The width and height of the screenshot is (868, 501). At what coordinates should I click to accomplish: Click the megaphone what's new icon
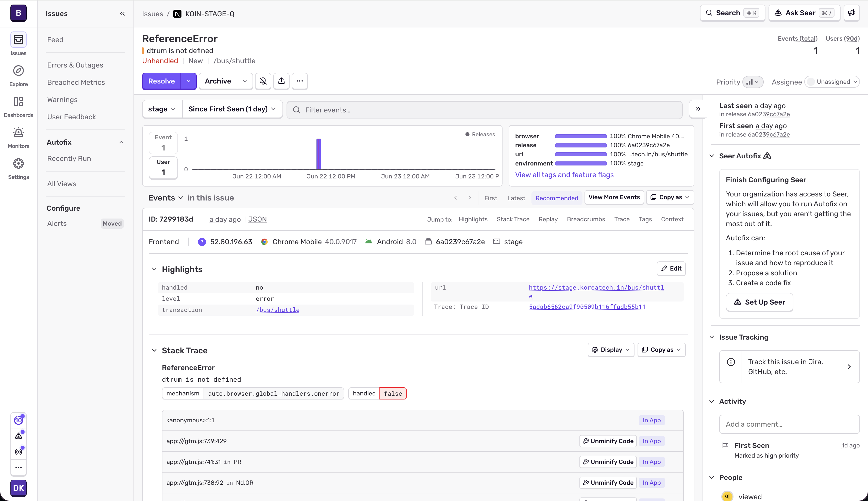[852, 13]
